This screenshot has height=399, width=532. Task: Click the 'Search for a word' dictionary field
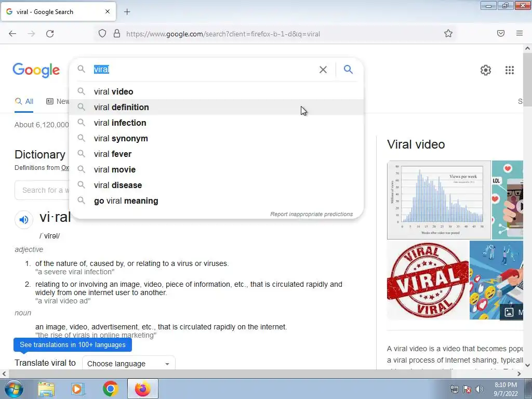(x=42, y=190)
